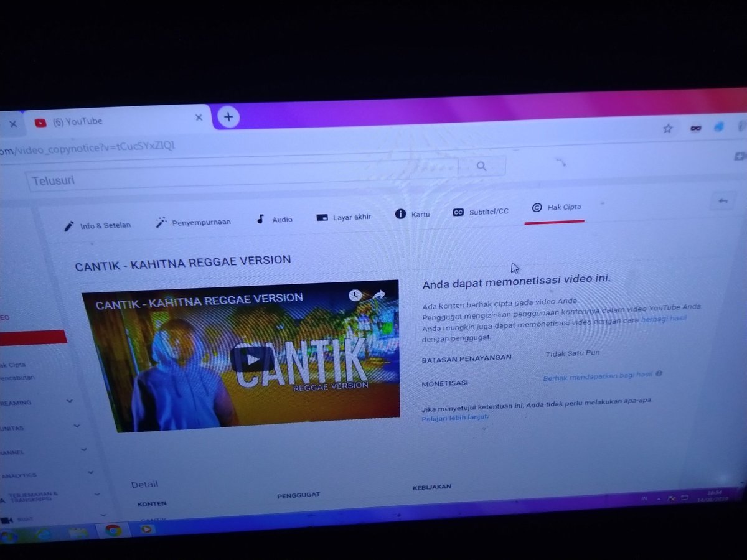
Task: Click the Tidak Satu Pun value
Action: [573, 353]
